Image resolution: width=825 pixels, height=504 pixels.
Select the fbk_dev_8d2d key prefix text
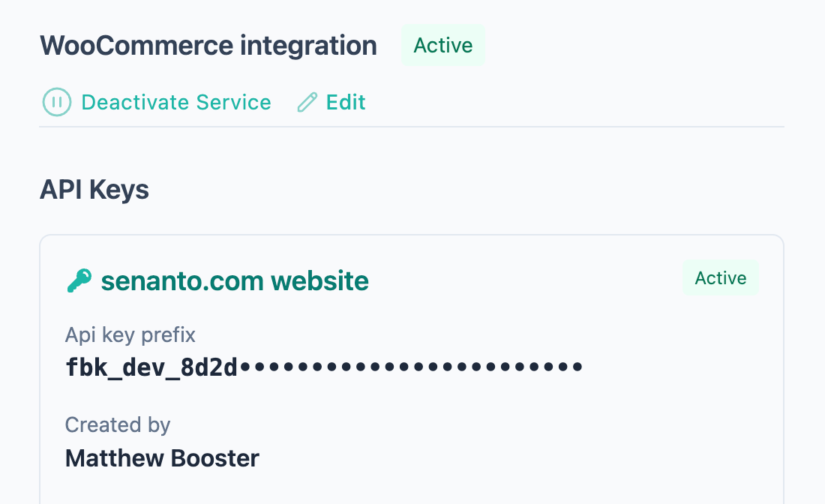click(151, 367)
